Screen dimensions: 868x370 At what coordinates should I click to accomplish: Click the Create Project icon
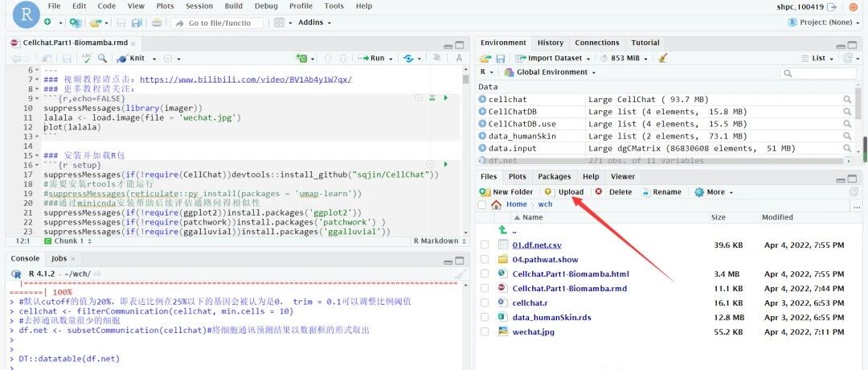click(76, 23)
